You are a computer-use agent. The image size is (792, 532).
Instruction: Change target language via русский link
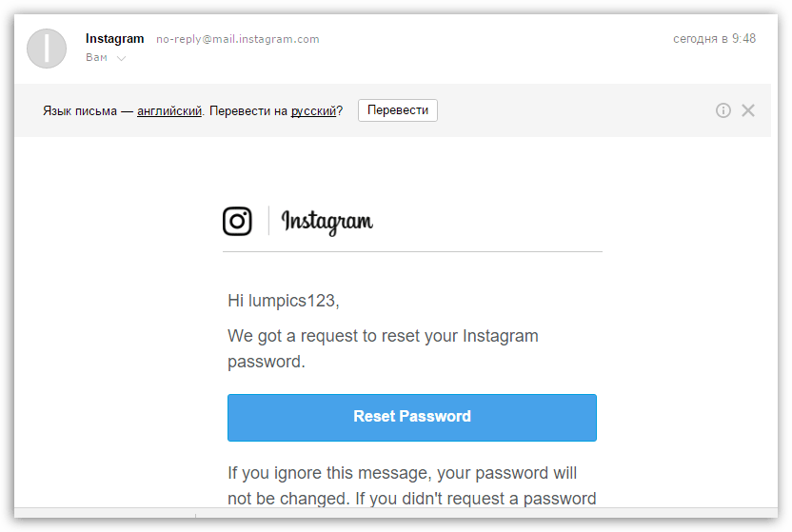(x=313, y=110)
